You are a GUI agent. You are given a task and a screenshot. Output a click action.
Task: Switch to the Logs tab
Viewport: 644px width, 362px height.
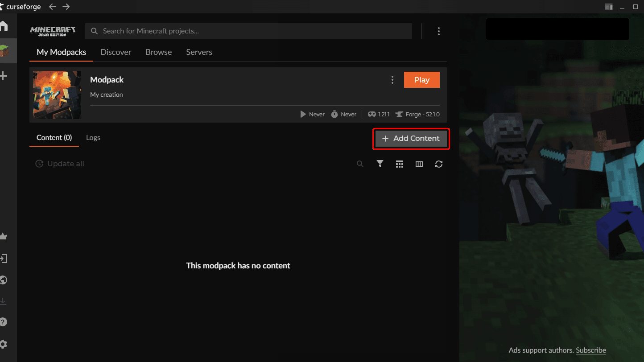click(x=93, y=138)
